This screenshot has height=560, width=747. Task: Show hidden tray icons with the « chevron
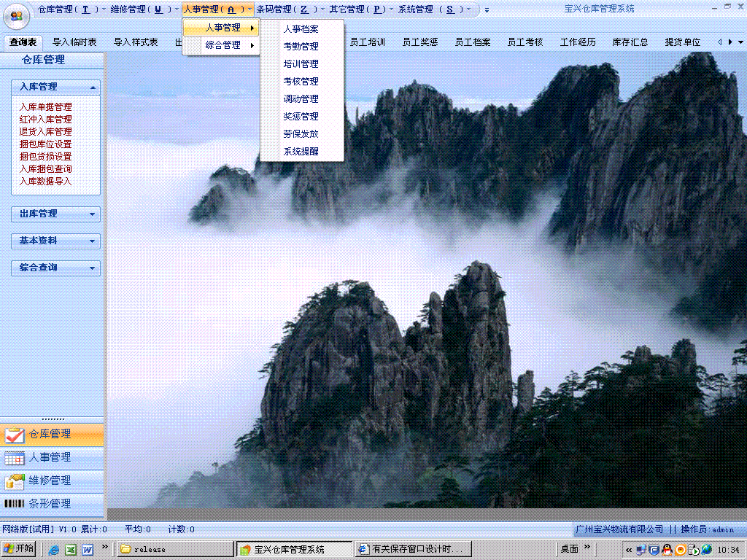[629, 550]
